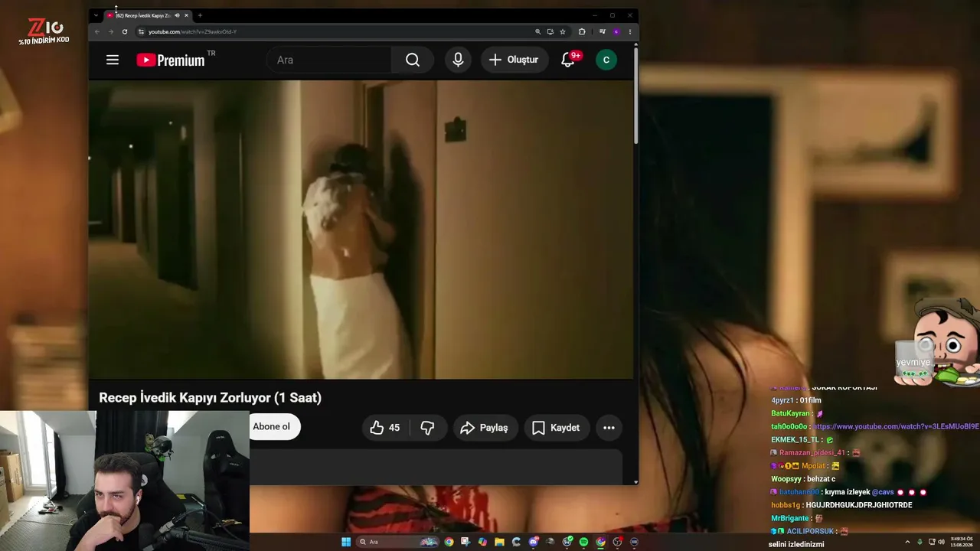Click the install app icon in address bar

pyautogui.click(x=550, y=31)
